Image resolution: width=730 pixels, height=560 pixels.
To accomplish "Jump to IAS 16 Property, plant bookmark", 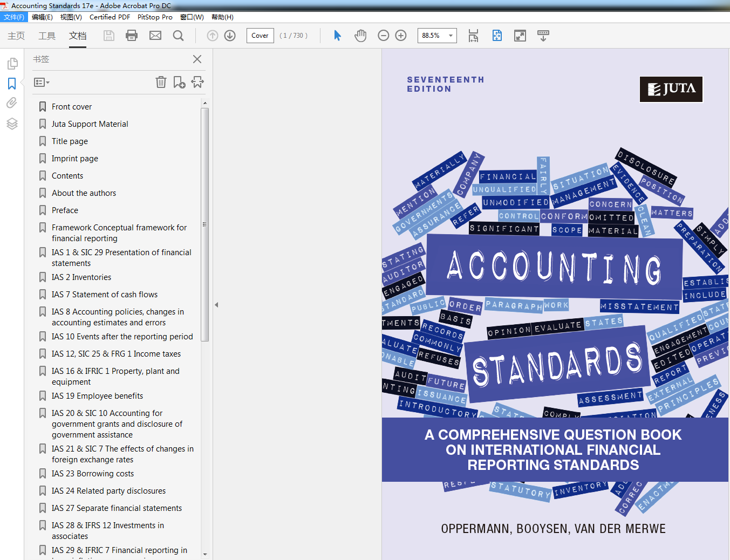I will coord(115,377).
